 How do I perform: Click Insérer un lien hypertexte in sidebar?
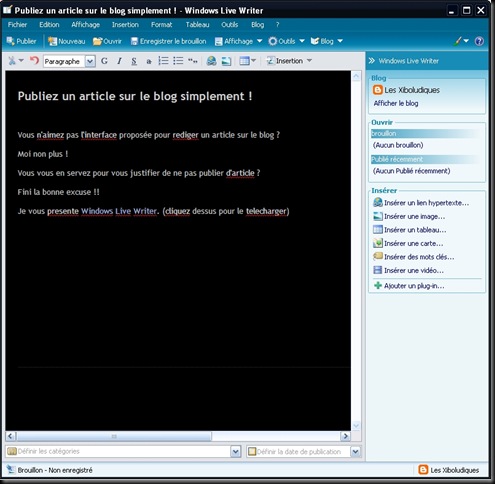coord(421,203)
